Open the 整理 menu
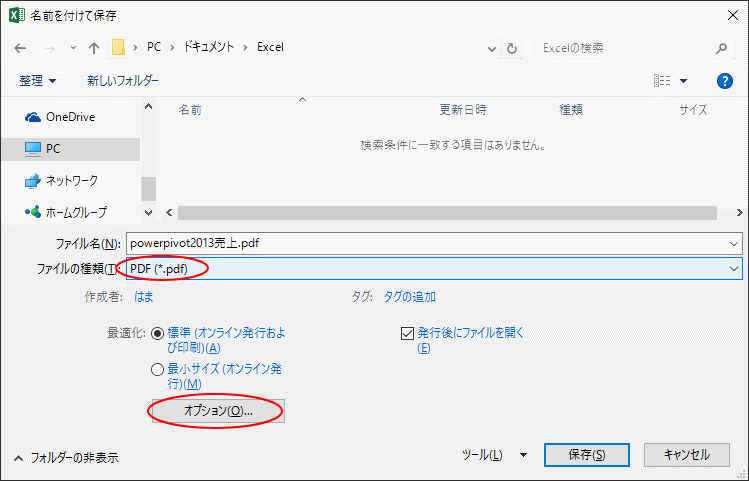The width and height of the screenshot is (749, 481). click(37, 80)
